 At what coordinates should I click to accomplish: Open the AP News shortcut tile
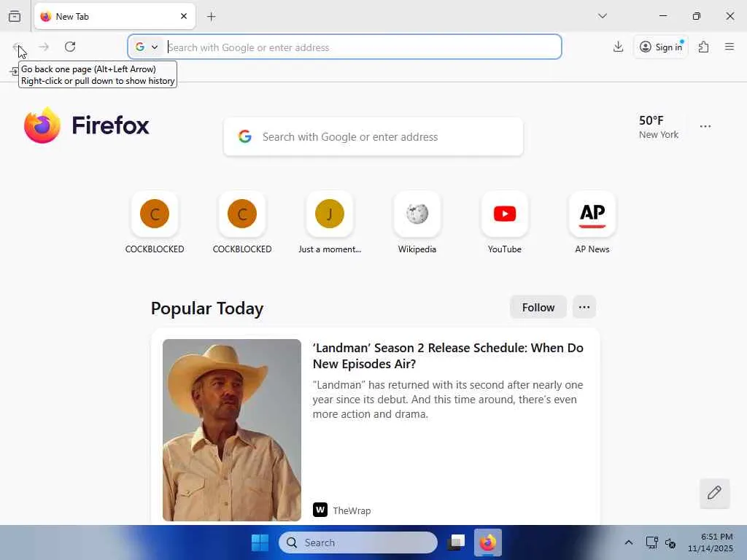coord(592,222)
